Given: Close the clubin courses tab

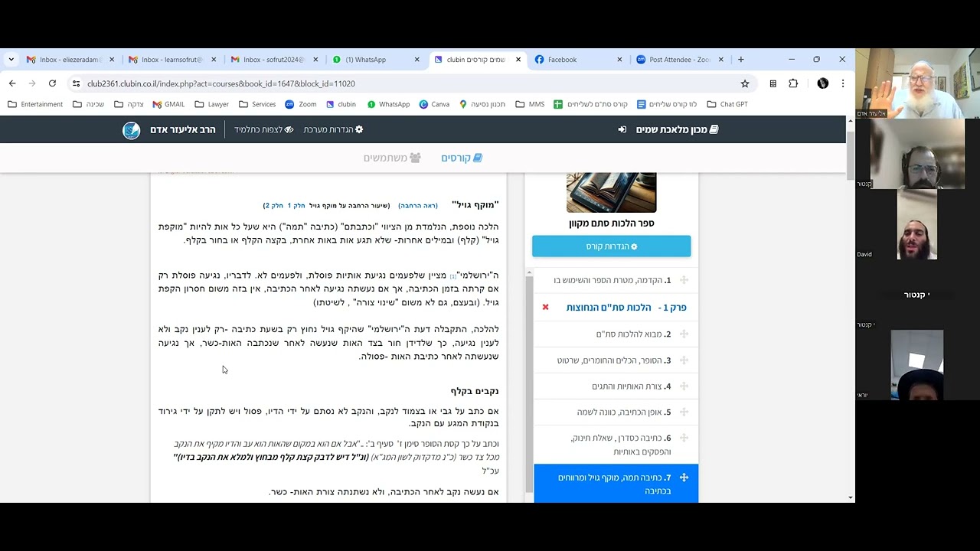Looking at the screenshot, I should [518, 59].
